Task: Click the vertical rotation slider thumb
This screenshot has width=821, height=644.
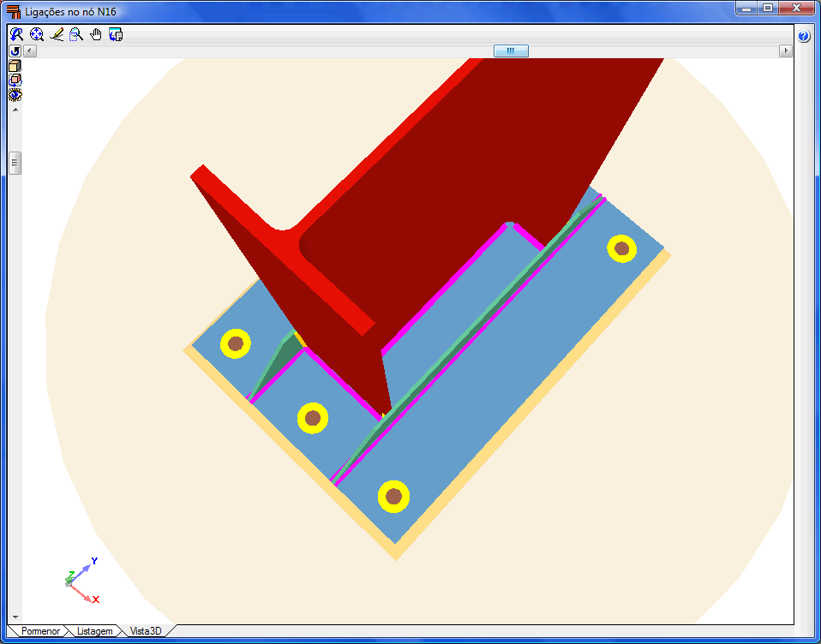Action: pos(15,162)
